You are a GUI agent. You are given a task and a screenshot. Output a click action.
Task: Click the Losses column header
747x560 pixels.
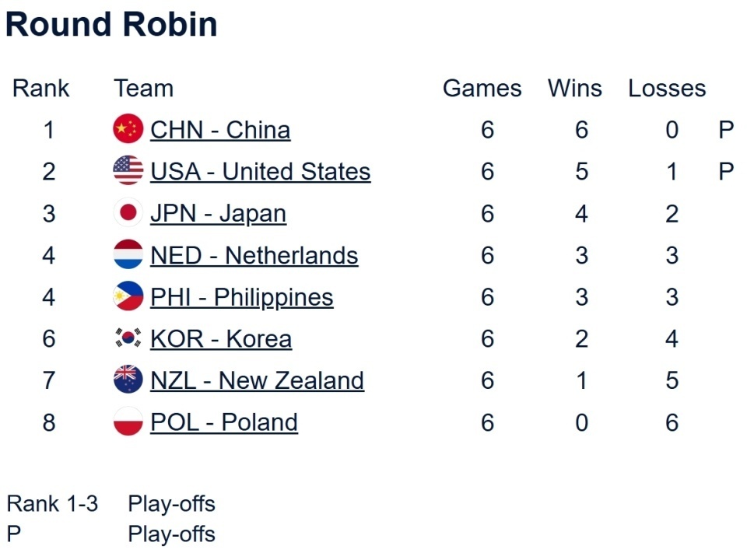click(667, 88)
